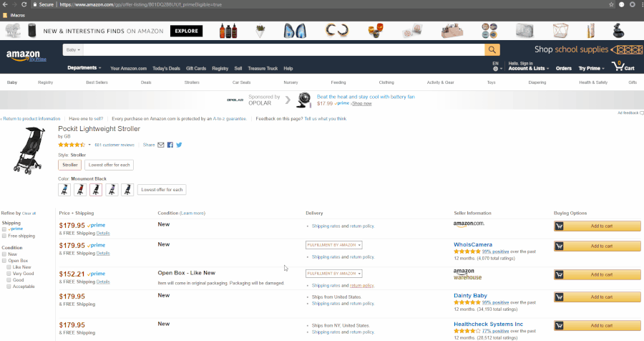Expand the Departments dropdown menu
Viewport: 644px width, 341px height.
[x=84, y=68]
